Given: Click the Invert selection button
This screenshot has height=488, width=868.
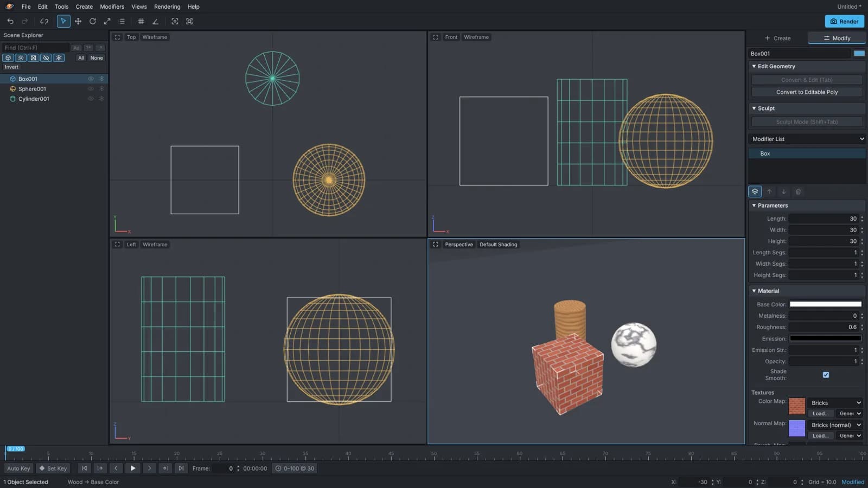Looking at the screenshot, I should (x=11, y=67).
